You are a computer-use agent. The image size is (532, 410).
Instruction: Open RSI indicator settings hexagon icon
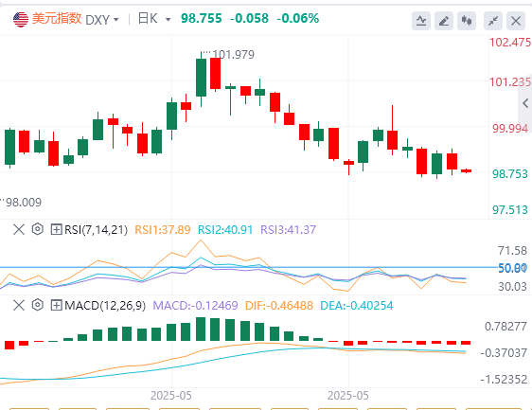pyautogui.click(x=38, y=229)
